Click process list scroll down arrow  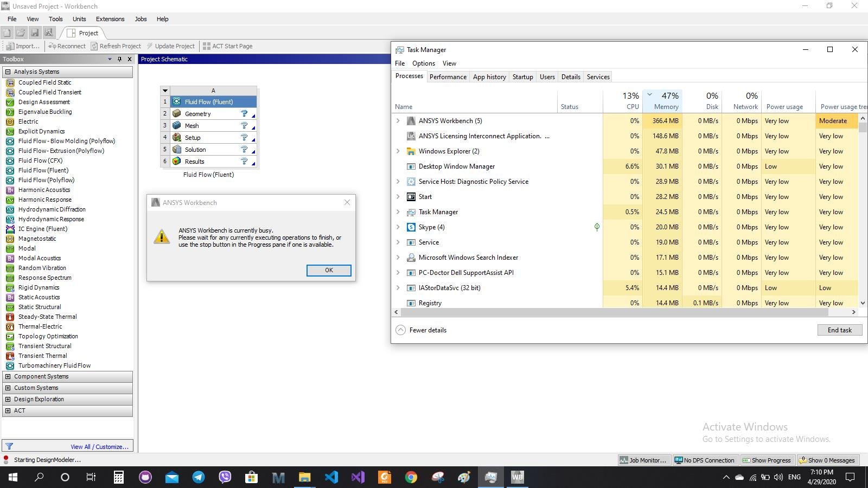click(x=863, y=303)
